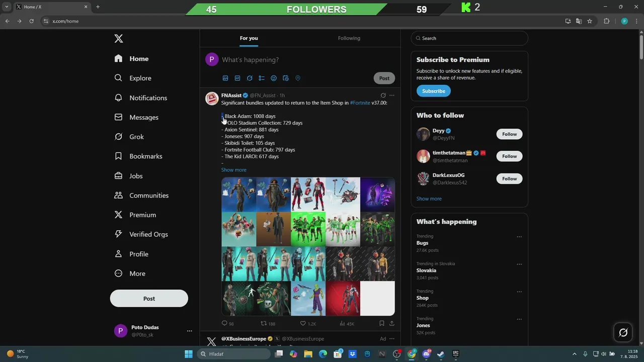Reply to the FNAssist post
This screenshot has width=644, height=362.
[228, 324]
